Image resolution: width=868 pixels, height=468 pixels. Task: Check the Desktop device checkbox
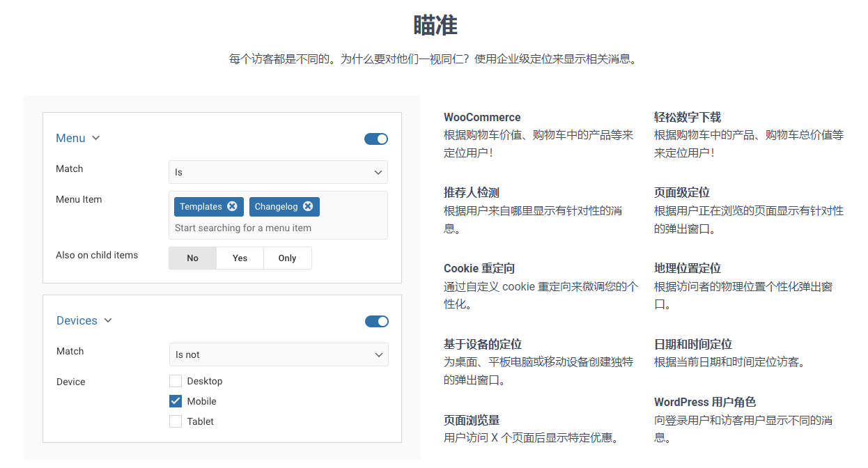(x=176, y=381)
